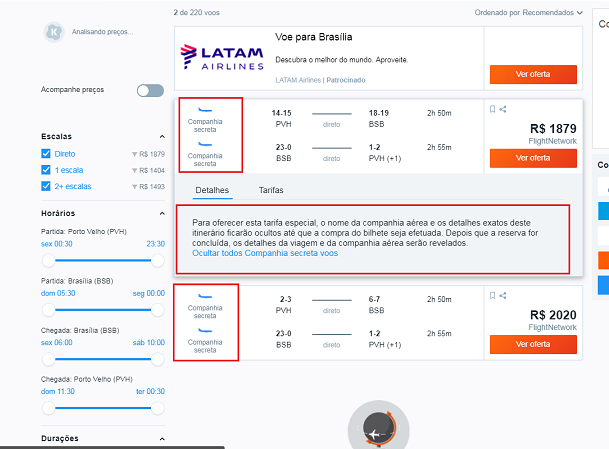Click the Direto price filter funnel icon
Screen dimensions: 609x449
tap(134, 155)
